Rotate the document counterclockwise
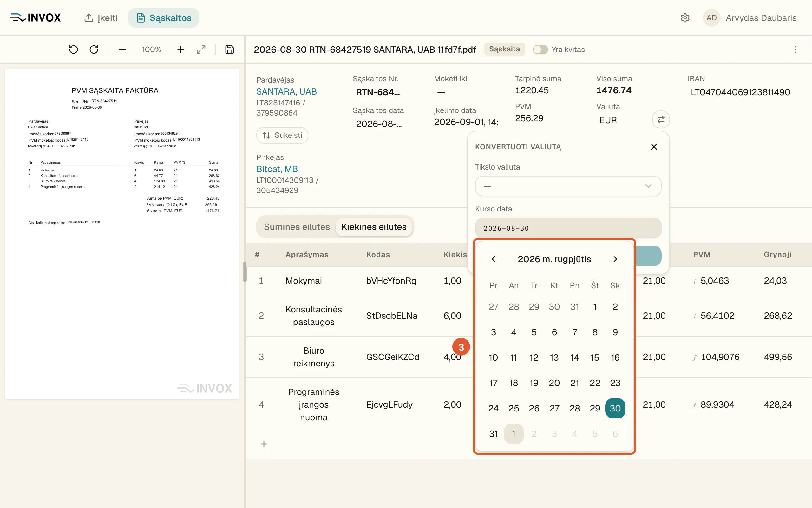This screenshot has width=812, height=508. [x=73, y=50]
